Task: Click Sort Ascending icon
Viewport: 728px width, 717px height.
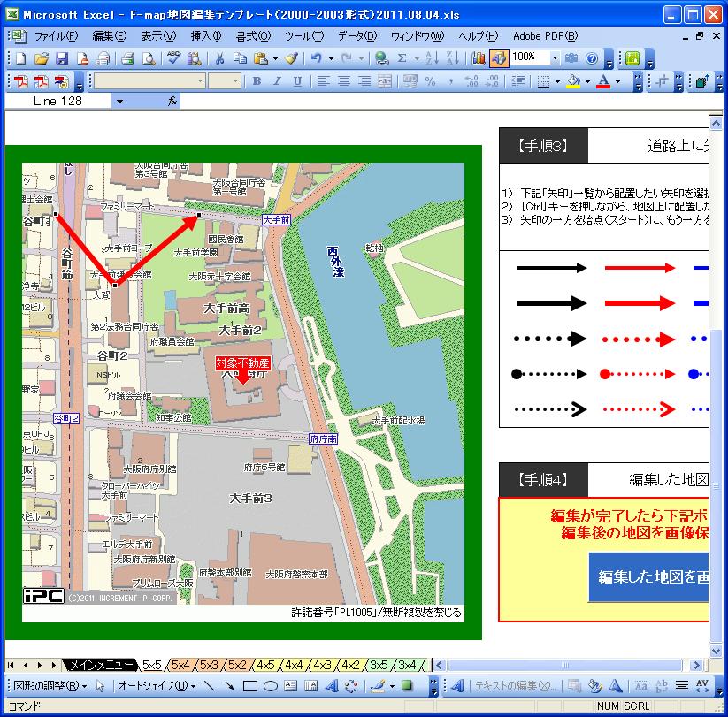Action: [431, 58]
